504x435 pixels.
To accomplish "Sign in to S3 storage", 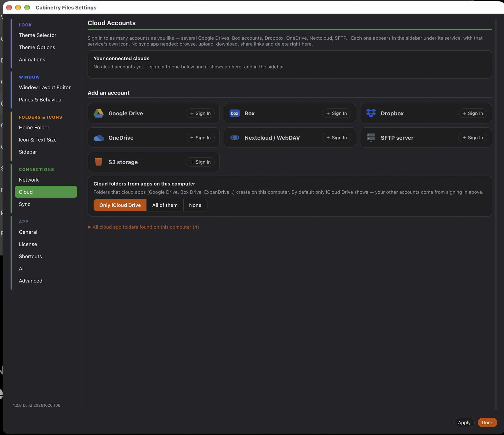I will [200, 162].
